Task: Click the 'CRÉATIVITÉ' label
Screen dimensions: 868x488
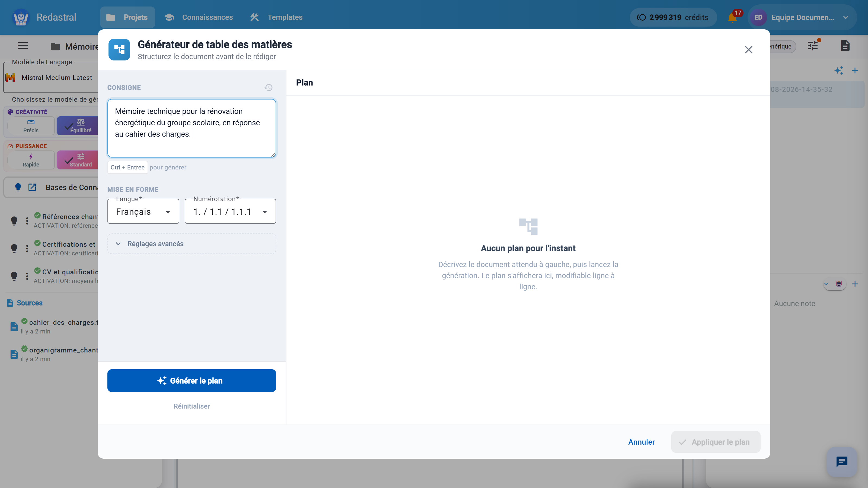Action: (x=31, y=112)
